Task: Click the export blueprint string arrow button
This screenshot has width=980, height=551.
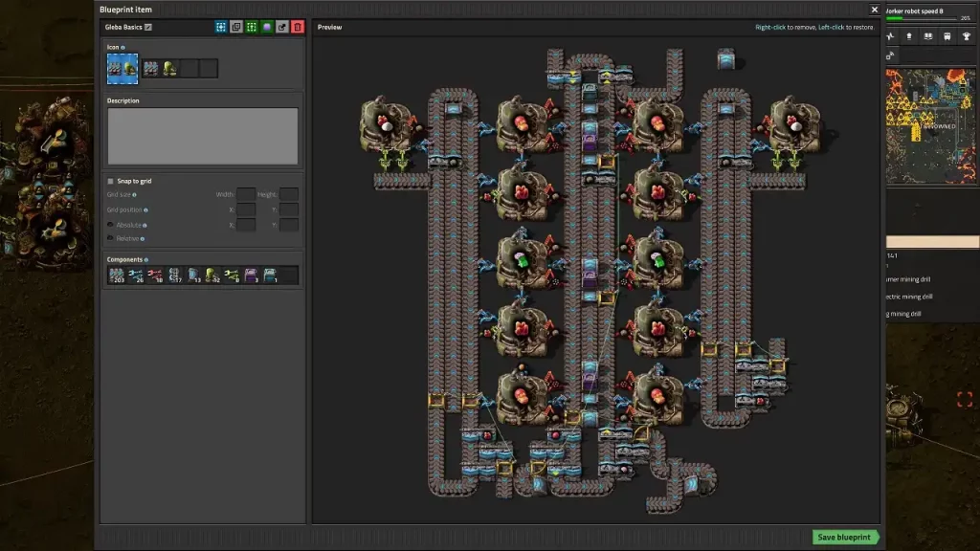Action: (282, 27)
